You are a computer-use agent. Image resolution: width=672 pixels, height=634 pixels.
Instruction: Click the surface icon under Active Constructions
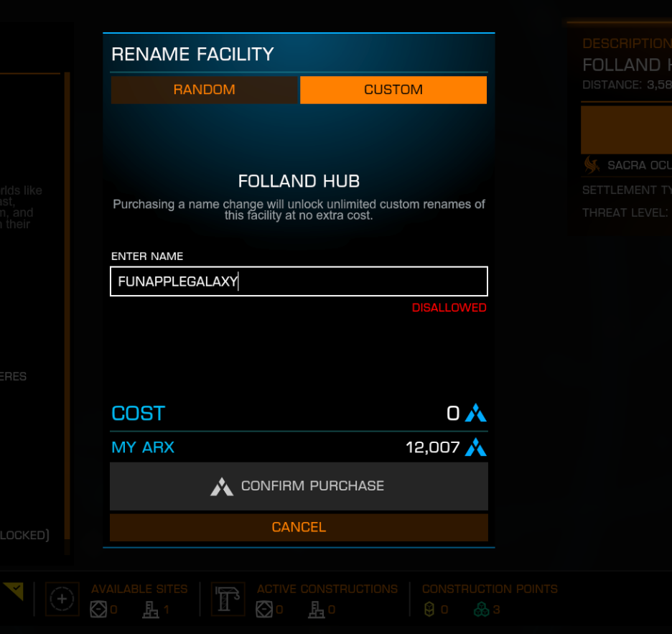pyautogui.click(x=317, y=610)
